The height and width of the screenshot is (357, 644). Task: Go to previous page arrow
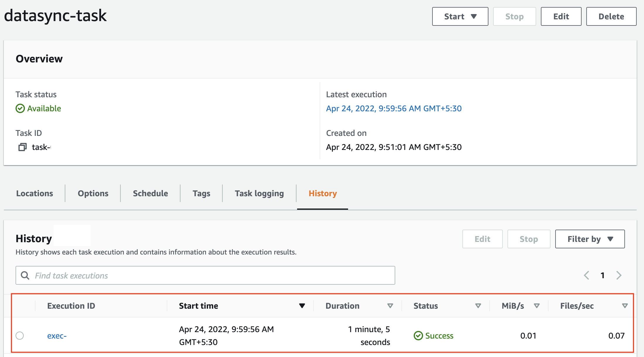point(586,275)
